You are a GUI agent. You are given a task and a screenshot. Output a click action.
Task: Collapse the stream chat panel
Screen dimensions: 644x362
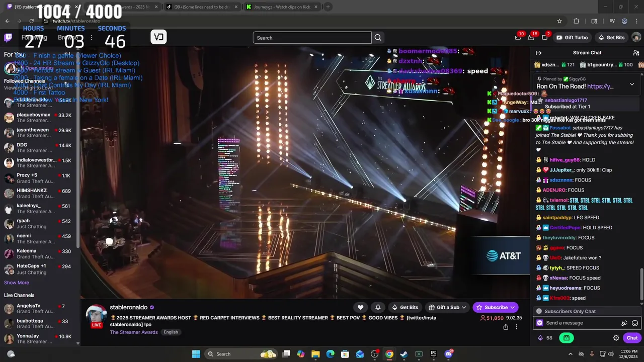click(539, 53)
